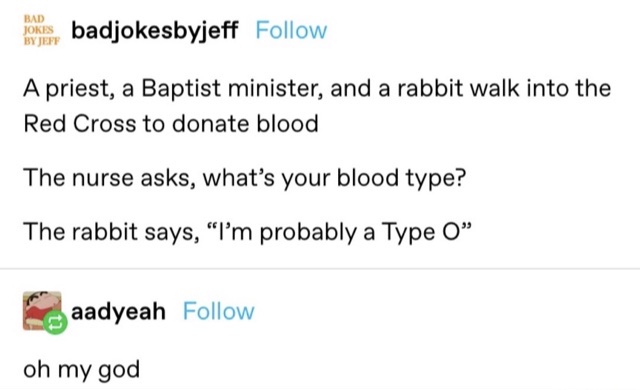Click the line "The nurse asks, what's your blood type?"

click(x=244, y=178)
